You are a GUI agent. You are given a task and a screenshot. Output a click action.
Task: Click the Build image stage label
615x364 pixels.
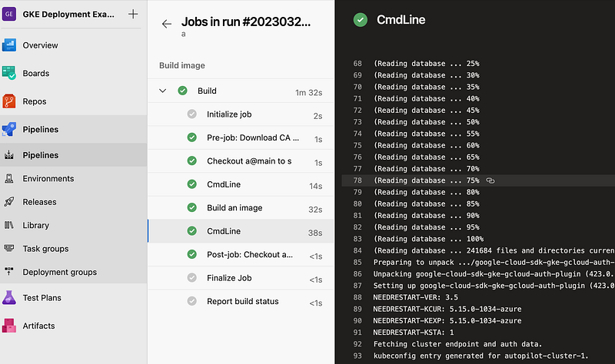tap(182, 65)
